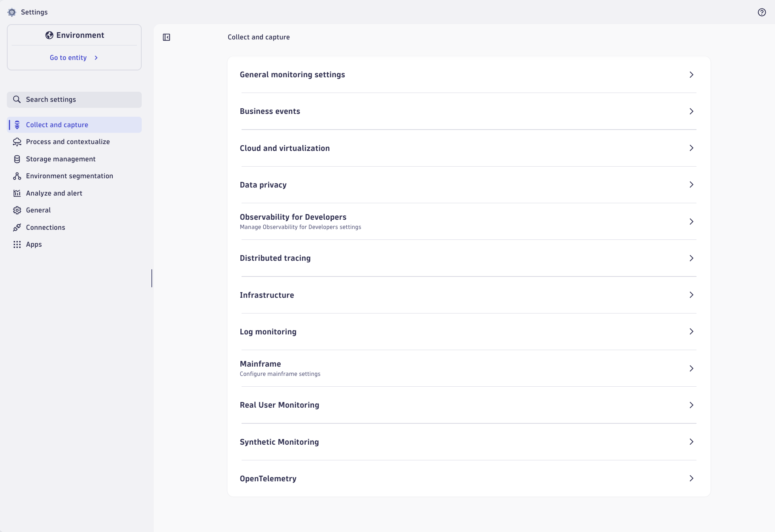
Task: Click the Storage management database icon
Action: click(x=17, y=159)
